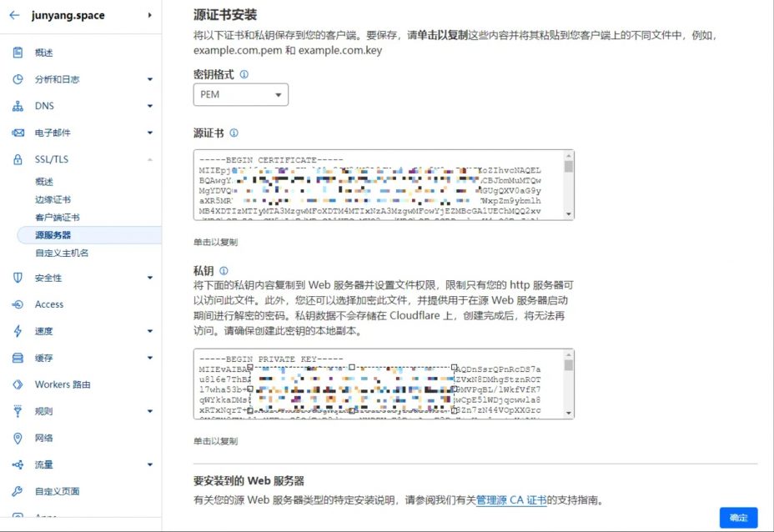
Task: Open the PEM key format dropdown
Action: pyautogui.click(x=240, y=95)
